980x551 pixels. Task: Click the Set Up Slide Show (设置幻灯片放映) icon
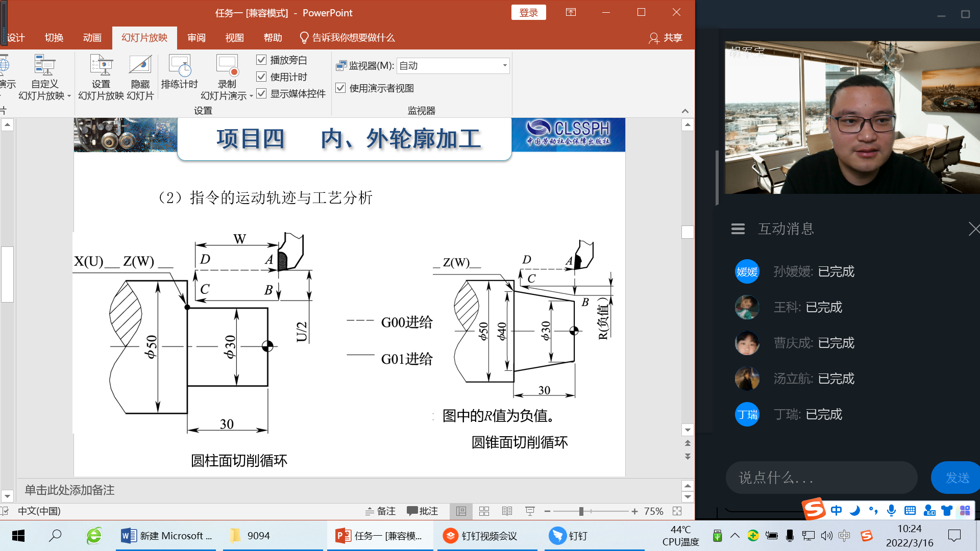(x=101, y=66)
